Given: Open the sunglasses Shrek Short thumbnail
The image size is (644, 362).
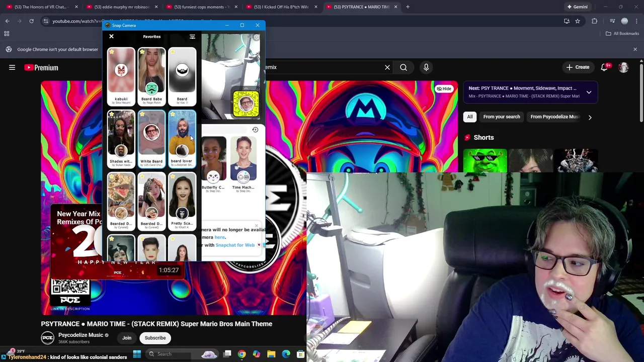Looking at the screenshot, I should (x=485, y=161).
